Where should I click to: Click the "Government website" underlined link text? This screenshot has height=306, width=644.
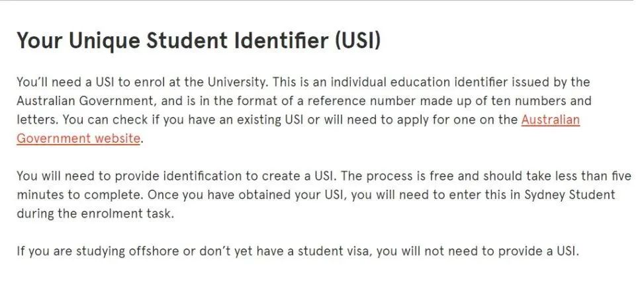(x=79, y=138)
